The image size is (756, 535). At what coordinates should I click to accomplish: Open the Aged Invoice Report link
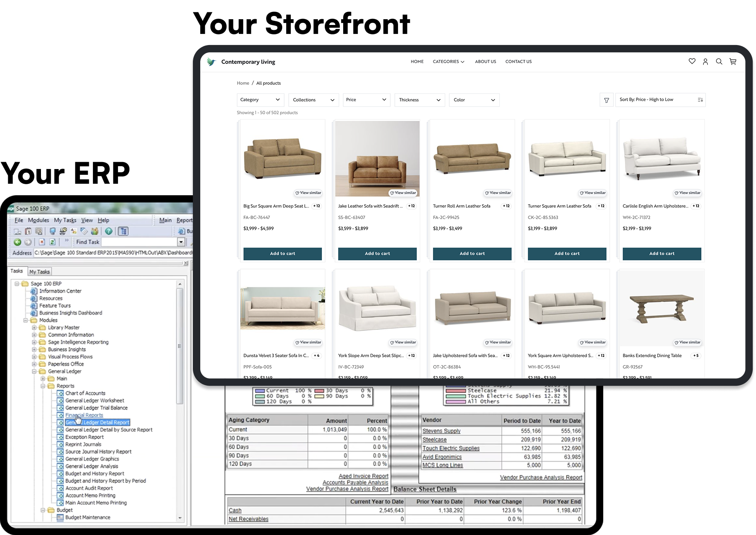pyautogui.click(x=363, y=476)
